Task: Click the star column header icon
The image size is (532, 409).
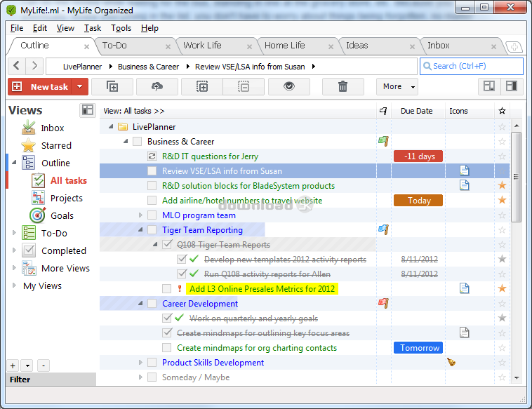Action: [x=502, y=111]
